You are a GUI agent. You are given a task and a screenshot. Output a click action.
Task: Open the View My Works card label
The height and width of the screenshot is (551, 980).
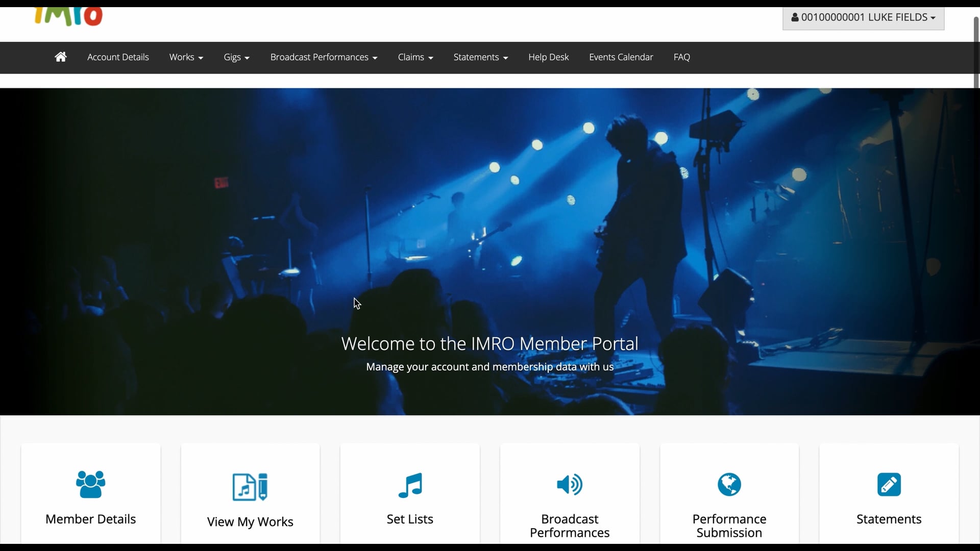250,521
